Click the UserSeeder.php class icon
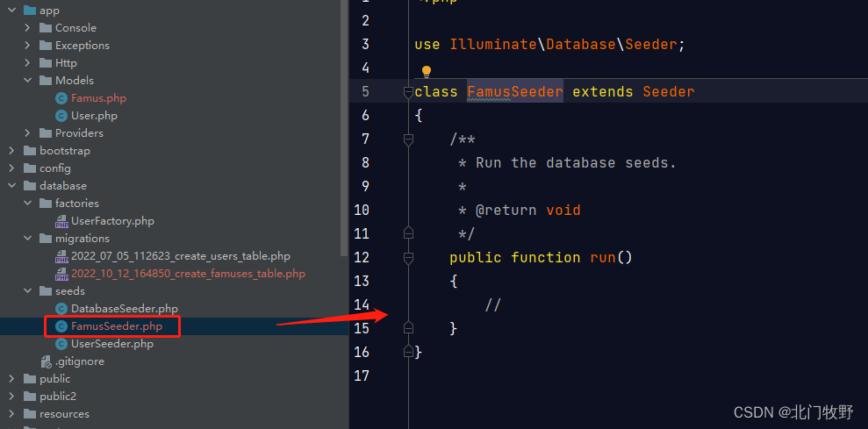 point(61,344)
